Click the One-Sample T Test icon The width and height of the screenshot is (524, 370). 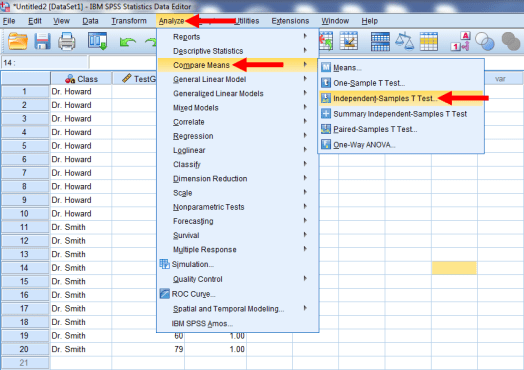pos(326,83)
